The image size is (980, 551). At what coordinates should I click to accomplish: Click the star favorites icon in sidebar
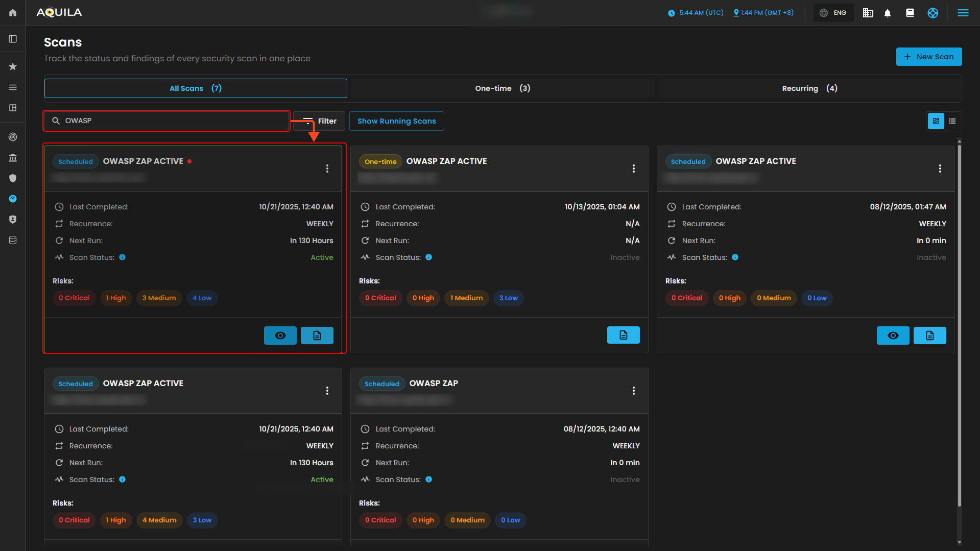tap(13, 66)
